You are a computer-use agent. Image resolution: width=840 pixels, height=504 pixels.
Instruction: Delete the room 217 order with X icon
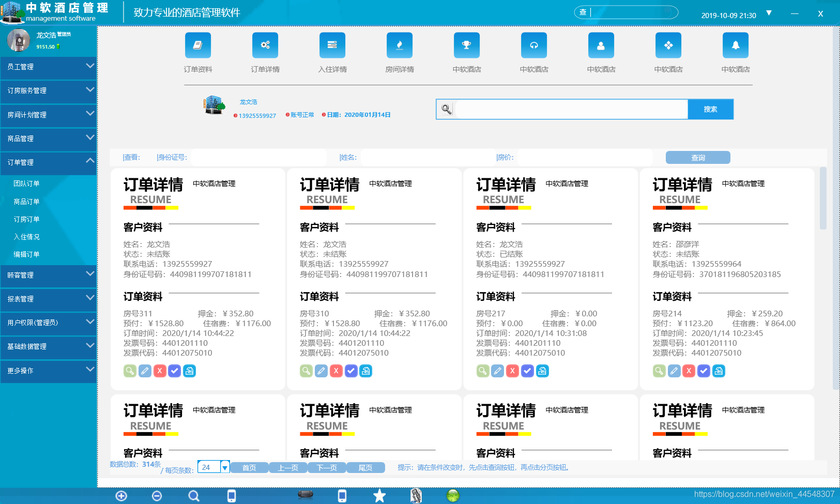pos(513,371)
